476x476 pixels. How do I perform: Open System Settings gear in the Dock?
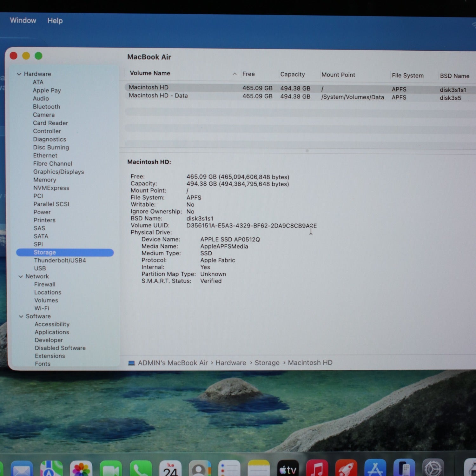coord(433,468)
